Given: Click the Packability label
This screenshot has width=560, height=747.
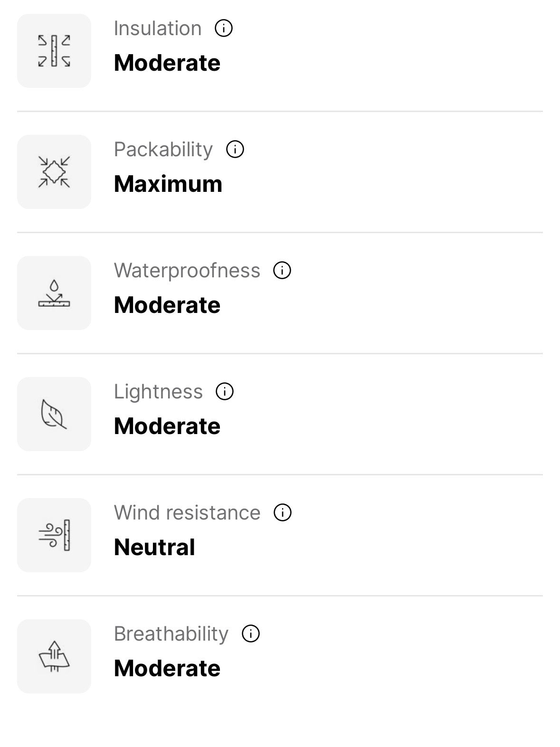Looking at the screenshot, I should [x=163, y=150].
